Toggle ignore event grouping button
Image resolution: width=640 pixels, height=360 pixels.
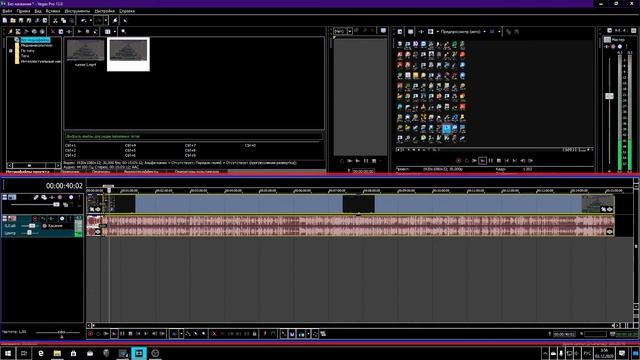pos(323,334)
